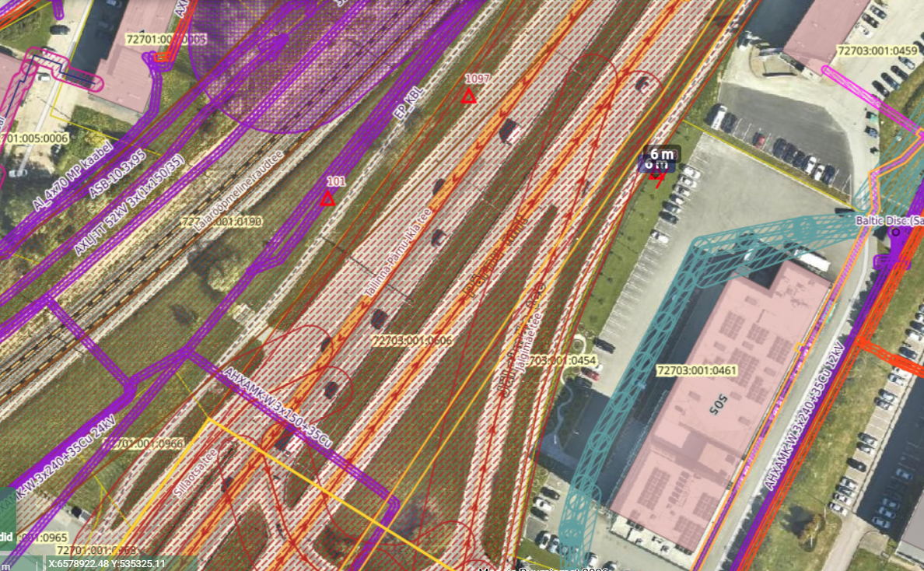Select parcel label 72701:001:0966

pyautogui.click(x=146, y=443)
